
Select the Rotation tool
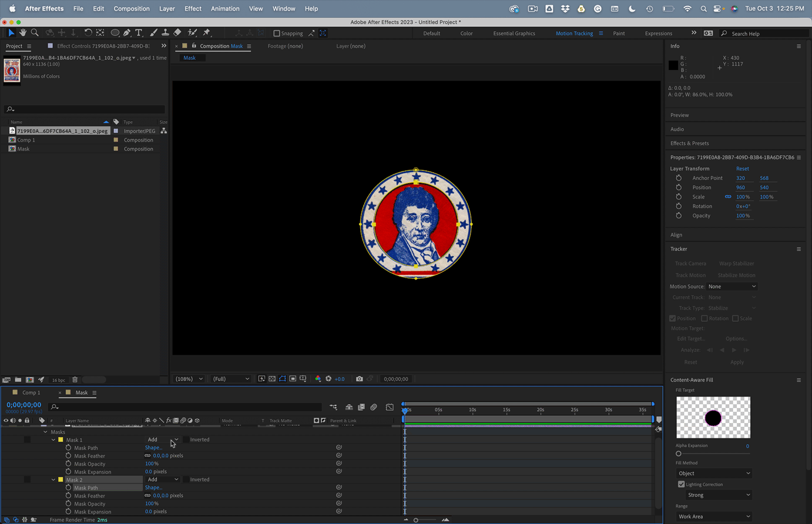(88, 33)
